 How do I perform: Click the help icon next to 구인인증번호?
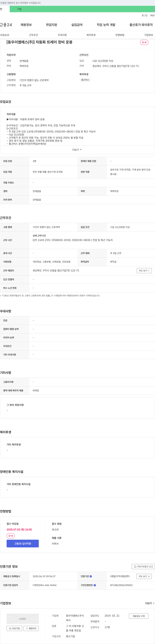coord(95,585)
